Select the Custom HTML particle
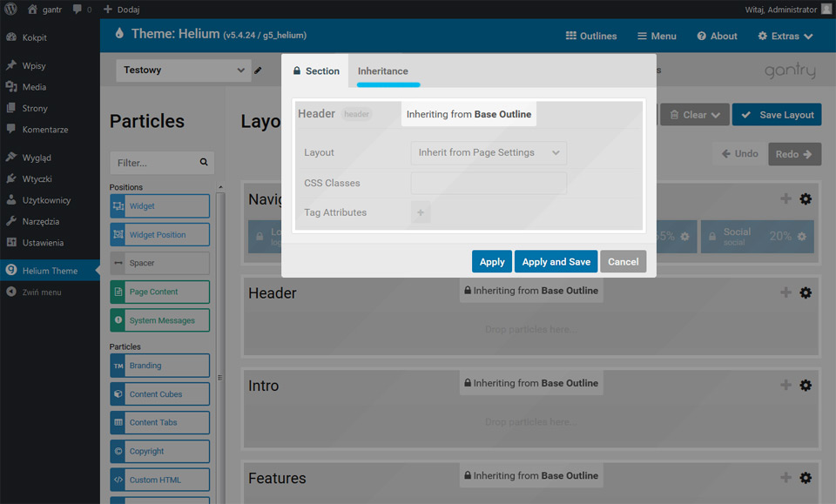The height and width of the screenshot is (504, 836). 160,480
